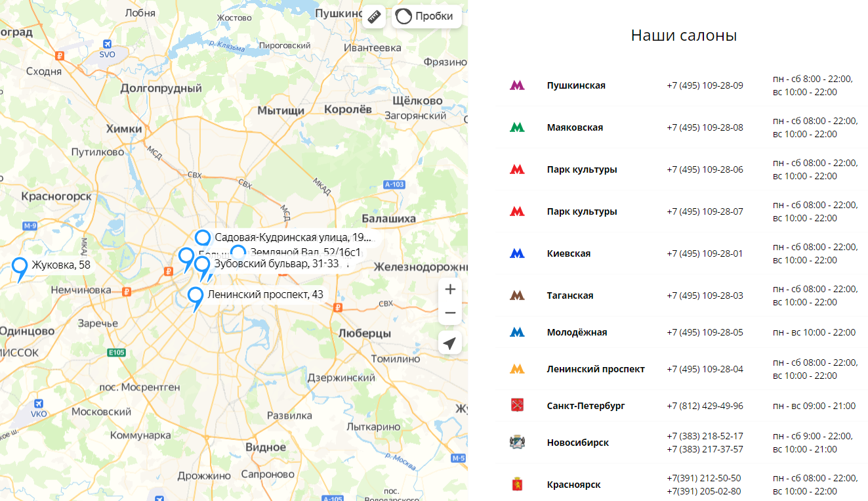Select the Новосибирск salon name
This screenshot has width=868, height=501.
[578, 443]
